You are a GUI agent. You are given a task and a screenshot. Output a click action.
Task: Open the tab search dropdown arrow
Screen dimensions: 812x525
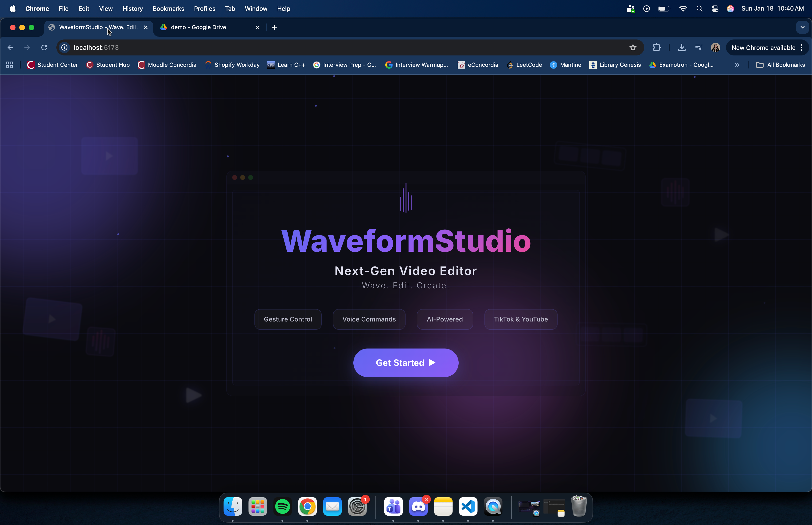click(802, 27)
